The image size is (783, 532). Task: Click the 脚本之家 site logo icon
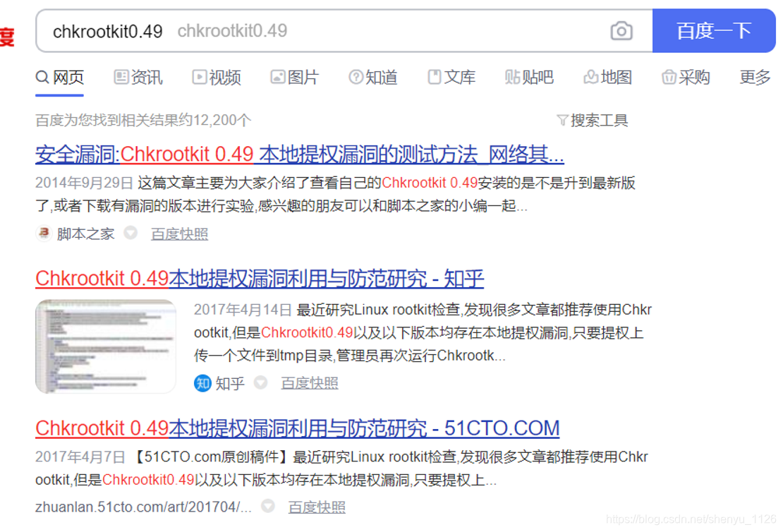click(44, 234)
